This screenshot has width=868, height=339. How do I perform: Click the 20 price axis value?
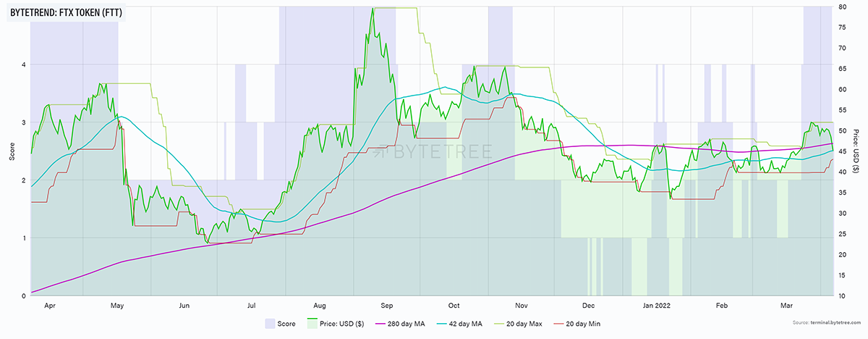(843, 254)
